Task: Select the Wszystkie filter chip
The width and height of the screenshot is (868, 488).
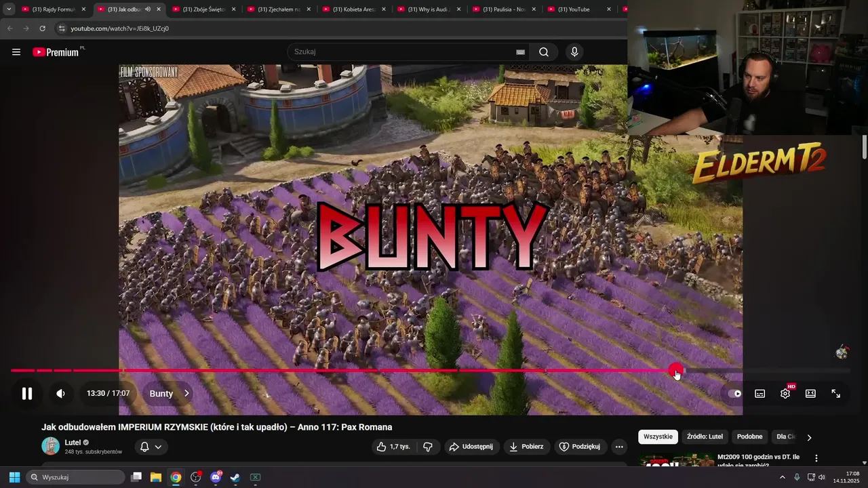Action: 658,436
